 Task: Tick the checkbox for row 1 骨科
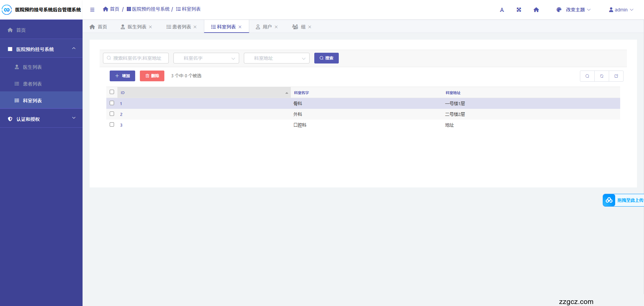click(112, 103)
